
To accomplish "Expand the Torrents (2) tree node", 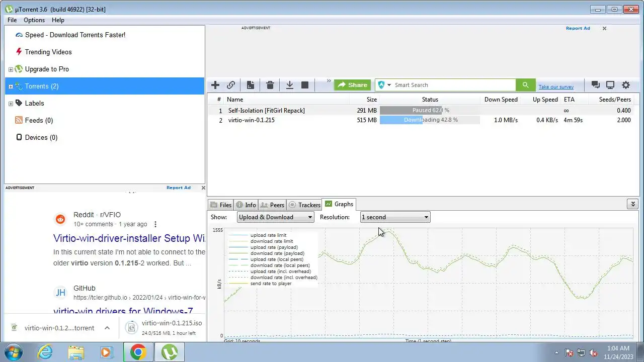I will pyautogui.click(x=11, y=86).
